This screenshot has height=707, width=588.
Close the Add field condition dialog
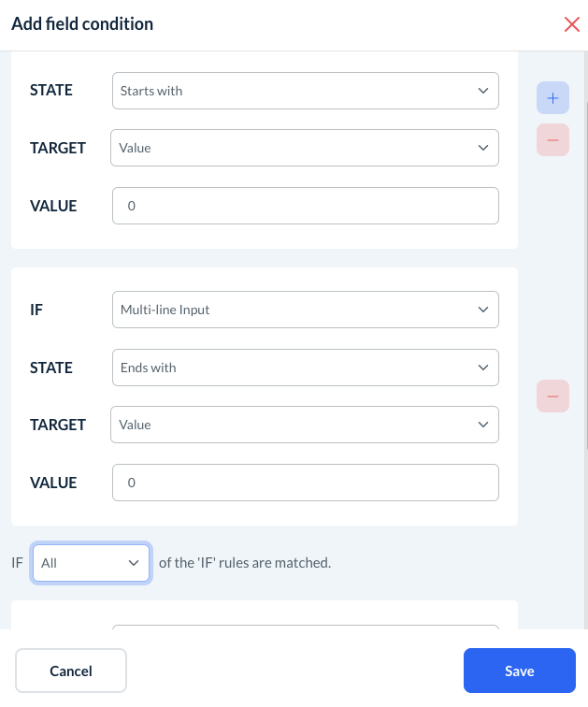(x=572, y=24)
